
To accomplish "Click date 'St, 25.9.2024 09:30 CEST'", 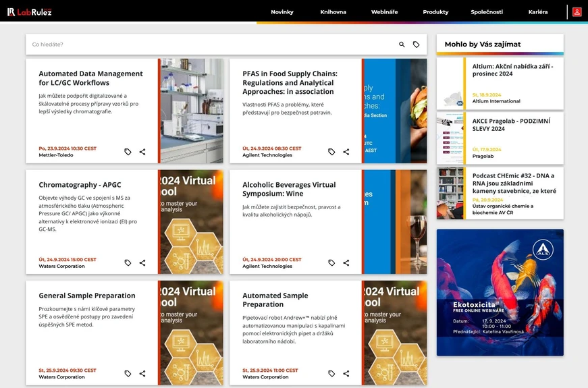I will click(x=68, y=370).
